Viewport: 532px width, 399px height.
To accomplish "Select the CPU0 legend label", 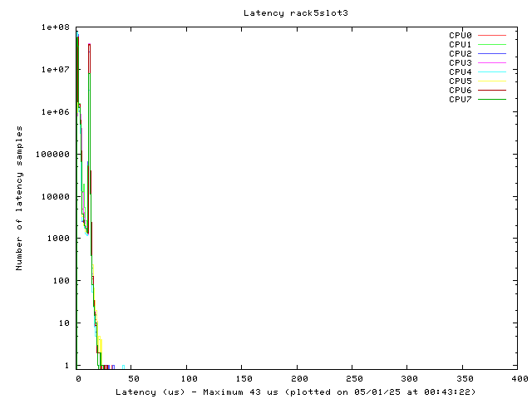I will [460, 35].
